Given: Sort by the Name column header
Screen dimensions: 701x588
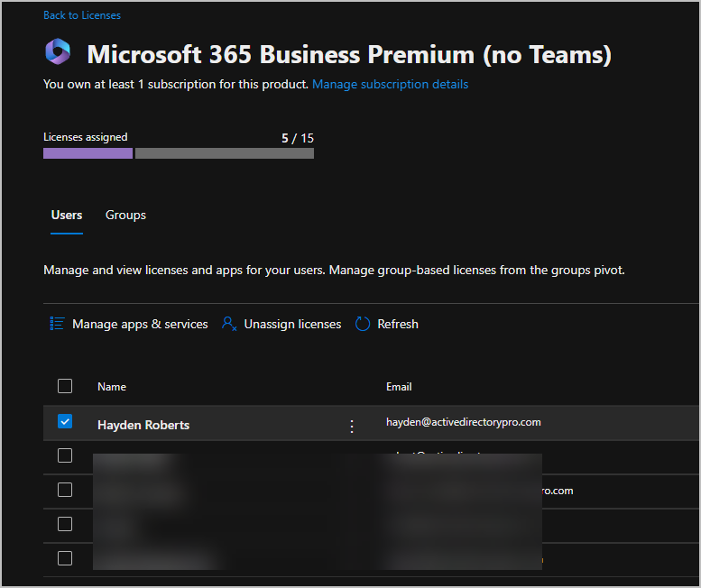Looking at the screenshot, I should [112, 387].
